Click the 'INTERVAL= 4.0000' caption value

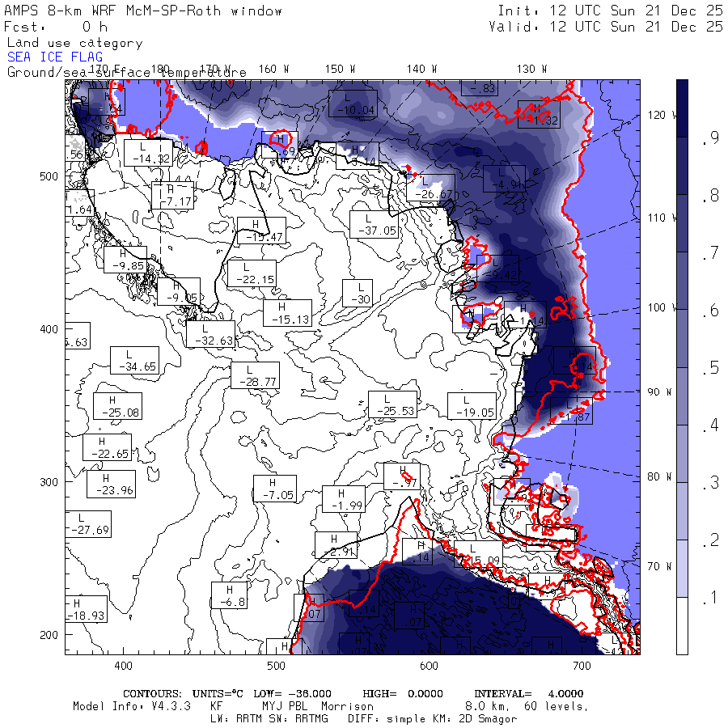[528, 693]
